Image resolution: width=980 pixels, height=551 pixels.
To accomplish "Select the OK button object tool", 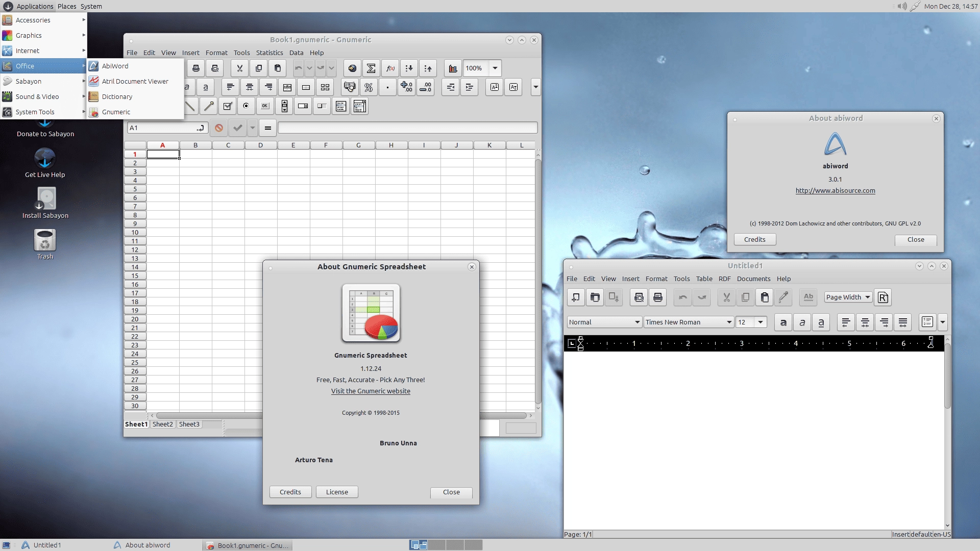I will (x=265, y=106).
